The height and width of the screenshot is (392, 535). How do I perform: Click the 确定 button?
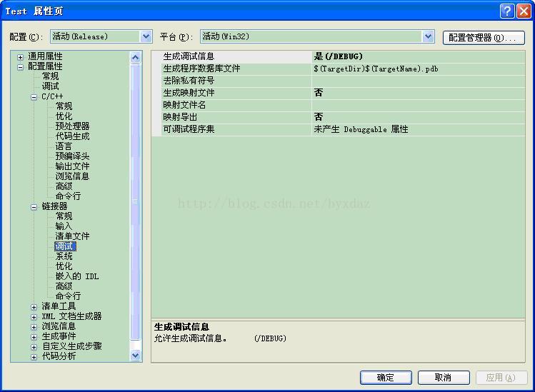386,378
